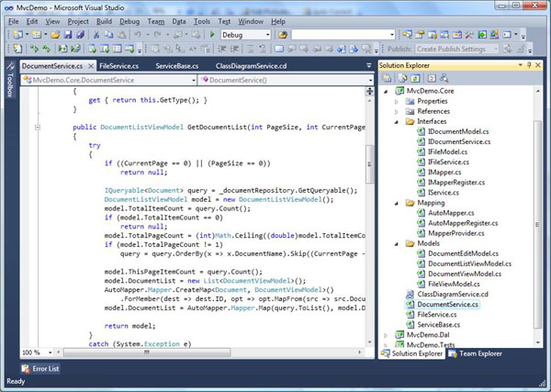Viewport: 551px width, 392px height.
Task: Collapse the GetDocumentList method outlining box
Action: tap(38, 128)
